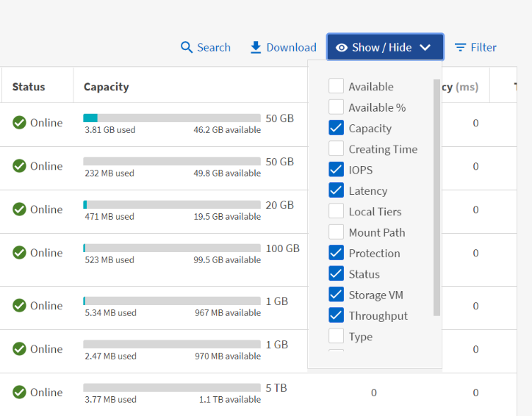
Task: Click the '5 TB' total size value
Action: click(x=276, y=388)
